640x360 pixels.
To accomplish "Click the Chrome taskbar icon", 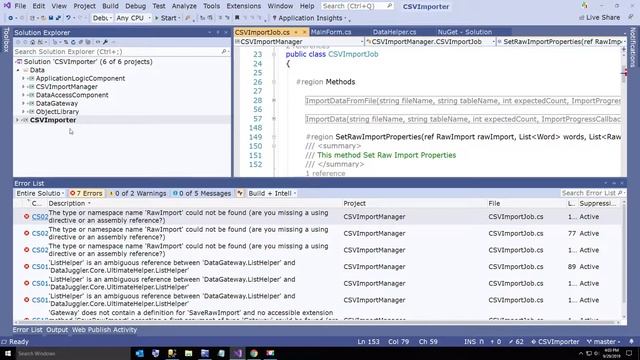I will pyautogui.click(x=254, y=353).
